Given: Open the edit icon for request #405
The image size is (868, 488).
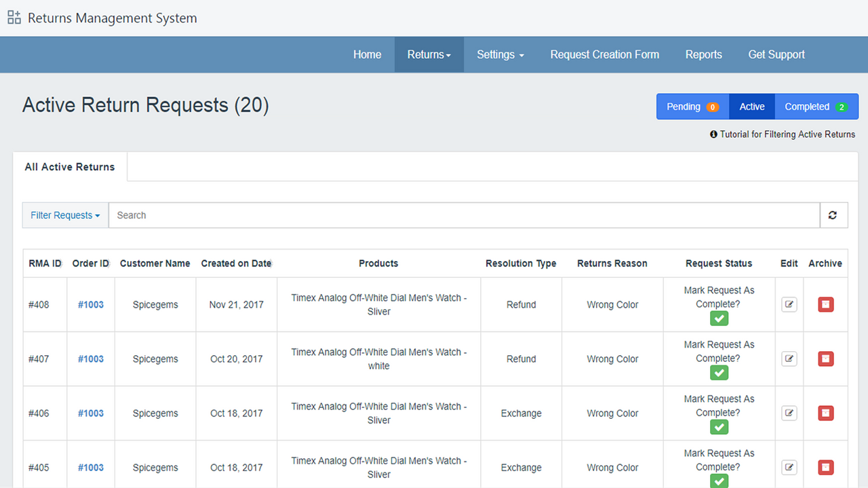Looking at the screenshot, I should click(789, 467).
